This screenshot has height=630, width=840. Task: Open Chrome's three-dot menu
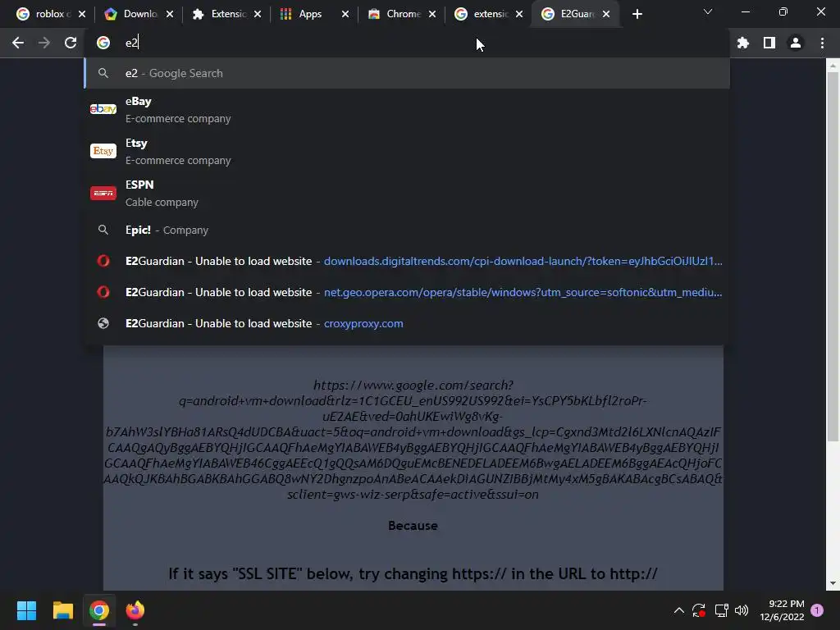tap(822, 43)
